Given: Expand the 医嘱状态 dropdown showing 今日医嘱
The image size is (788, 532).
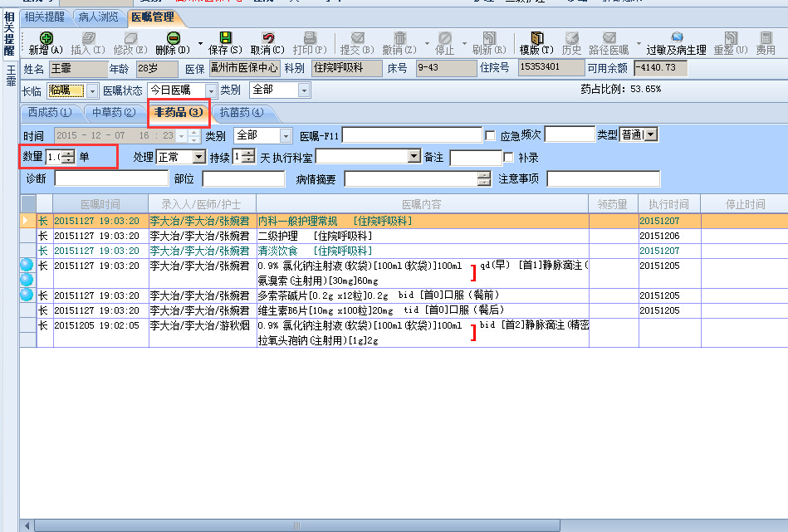Looking at the screenshot, I should click(211, 91).
